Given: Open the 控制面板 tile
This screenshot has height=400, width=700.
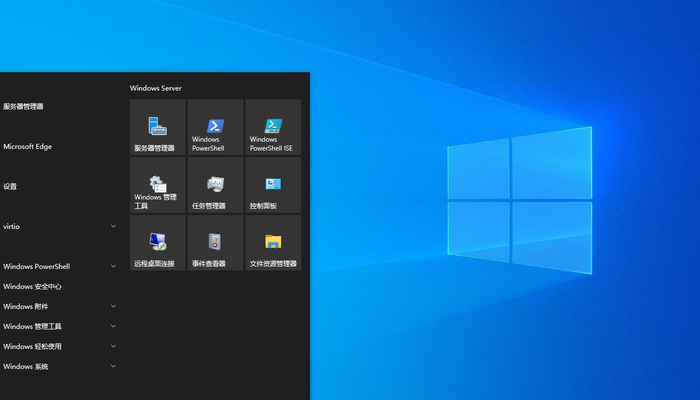Looking at the screenshot, I should [x=273, y=185].
